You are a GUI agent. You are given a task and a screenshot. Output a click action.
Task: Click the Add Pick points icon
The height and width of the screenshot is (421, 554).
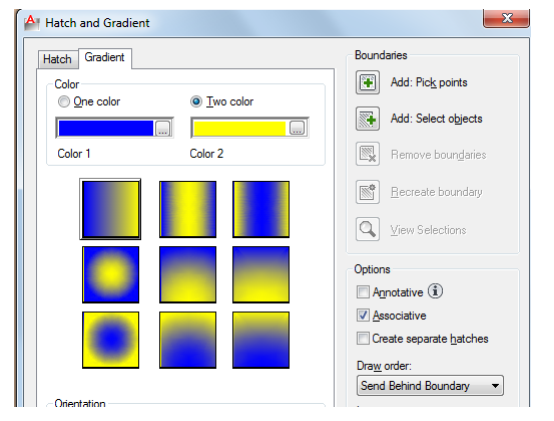point(367,82)
